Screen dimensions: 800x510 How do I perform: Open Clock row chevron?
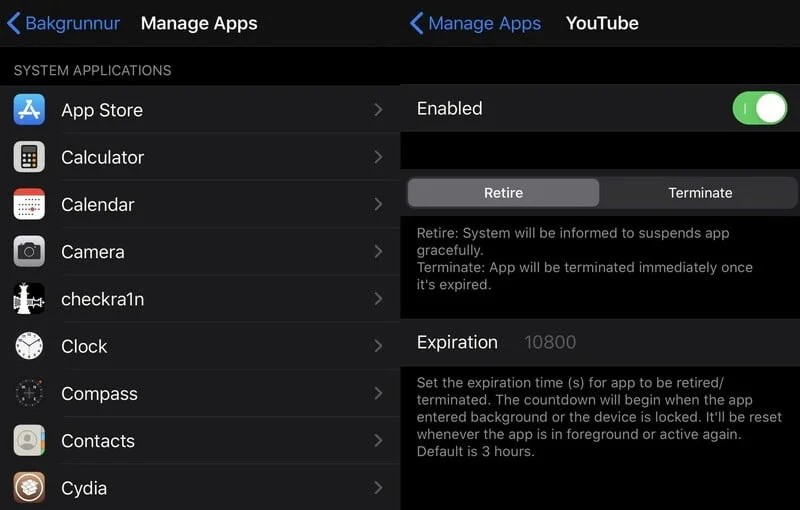378,346
